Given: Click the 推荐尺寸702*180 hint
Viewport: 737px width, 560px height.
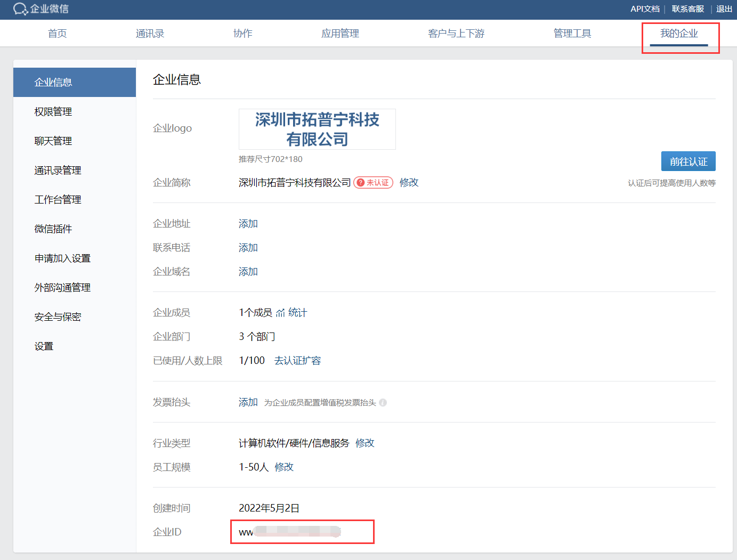Looking at the screenshot, I should pos(271,159).
